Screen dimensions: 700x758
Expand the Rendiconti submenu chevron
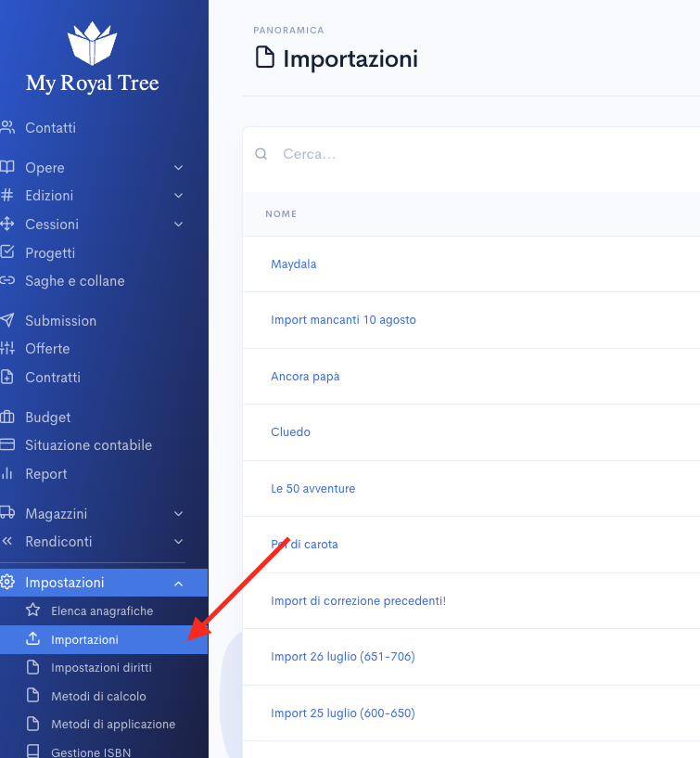pos(178,542)
